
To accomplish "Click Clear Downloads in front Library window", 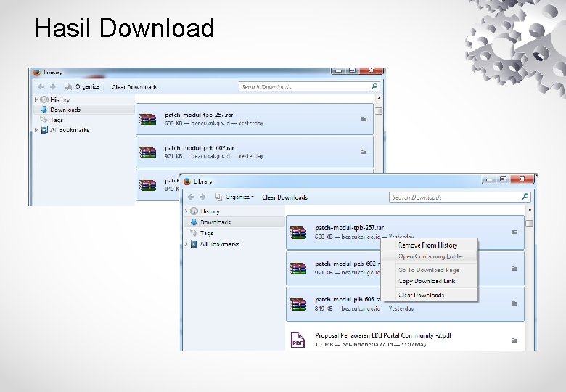I will (284, 197).
